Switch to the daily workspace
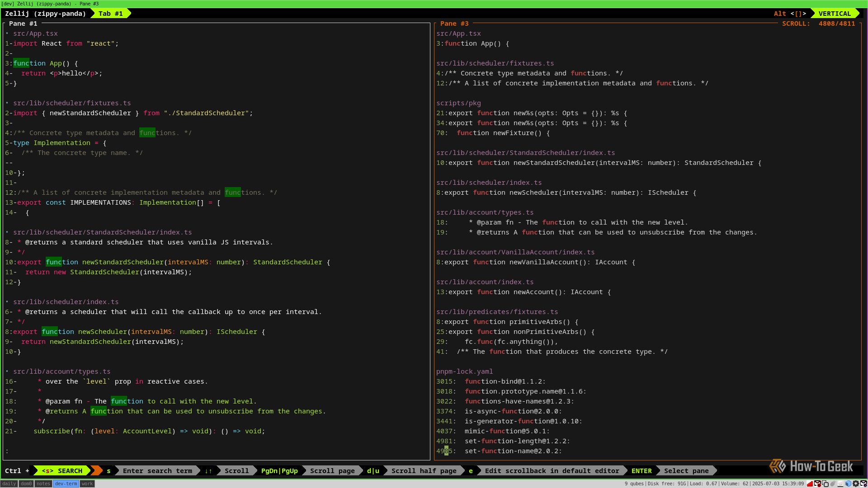Image resolution: width=868 pixels, height=488 pixels. (x=9, y=483)
